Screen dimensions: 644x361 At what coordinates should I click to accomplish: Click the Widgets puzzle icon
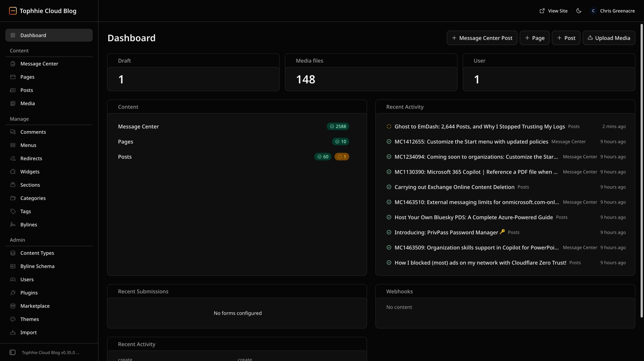[x=13, y=172]
